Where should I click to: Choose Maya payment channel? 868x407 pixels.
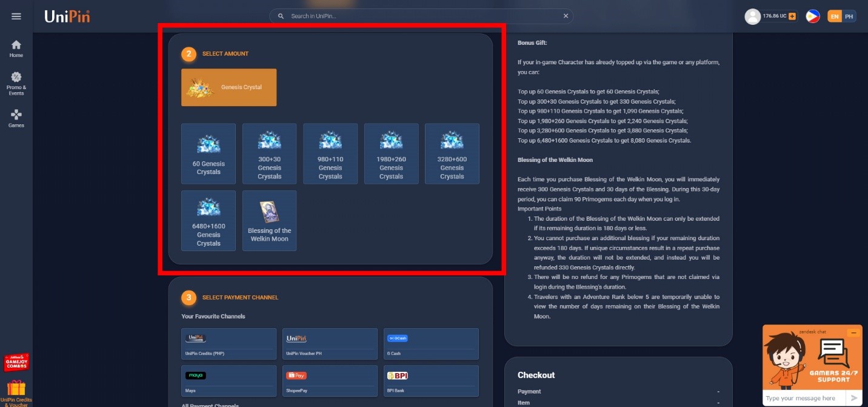[x=229, y=381]
